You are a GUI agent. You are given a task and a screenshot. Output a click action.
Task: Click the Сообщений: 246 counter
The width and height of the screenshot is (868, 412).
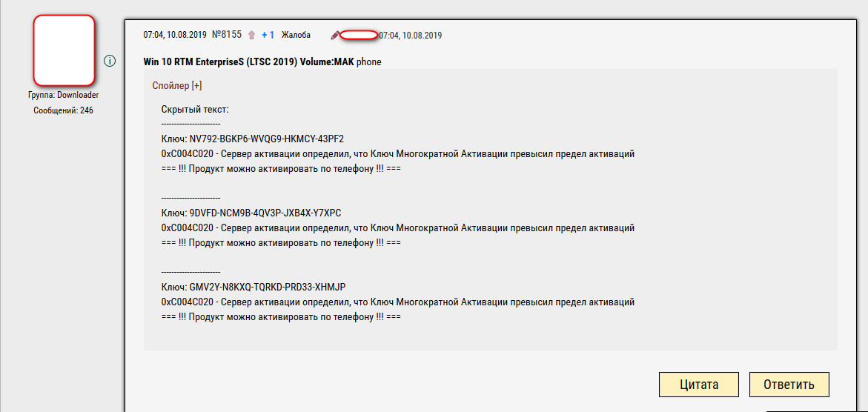click(x=64, y=110)
